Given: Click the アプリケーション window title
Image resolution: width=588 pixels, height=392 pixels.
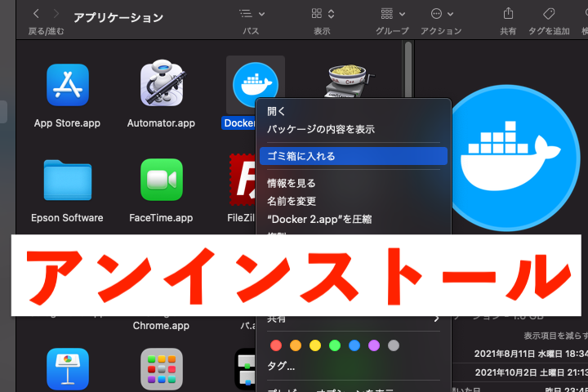Looking at the screenshot, I should [118, 18].
